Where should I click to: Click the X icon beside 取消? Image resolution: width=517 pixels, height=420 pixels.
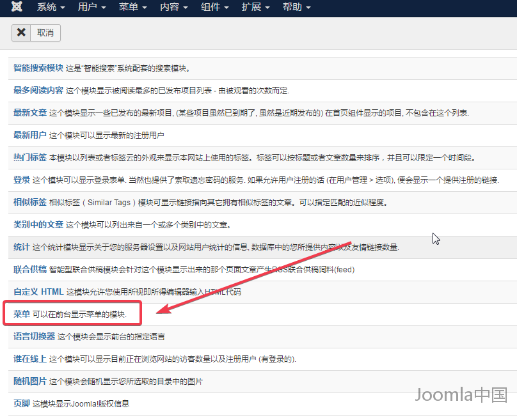pyautogui.click(x=21, y=33)
